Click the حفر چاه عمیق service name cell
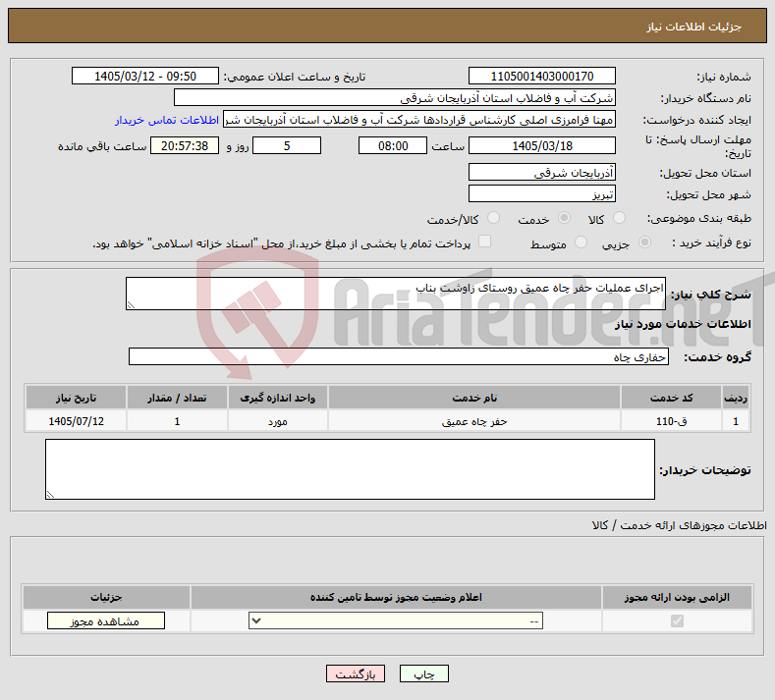Screen dimensions: 775x700 (474, 421)
